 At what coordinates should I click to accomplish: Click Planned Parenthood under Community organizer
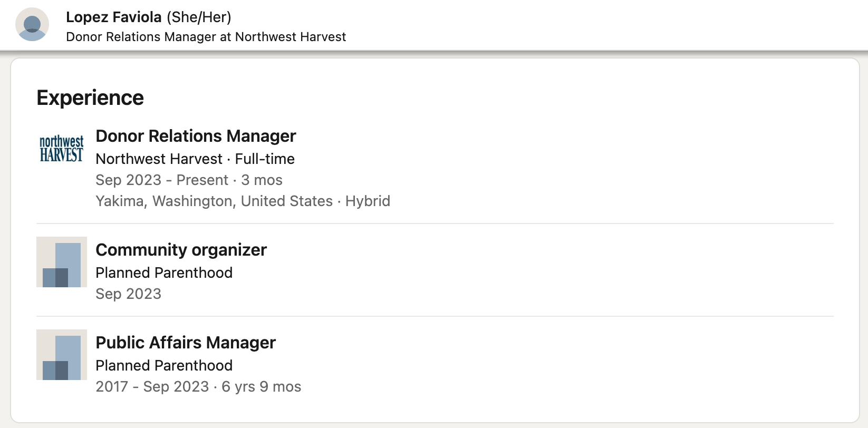point(164,273)
